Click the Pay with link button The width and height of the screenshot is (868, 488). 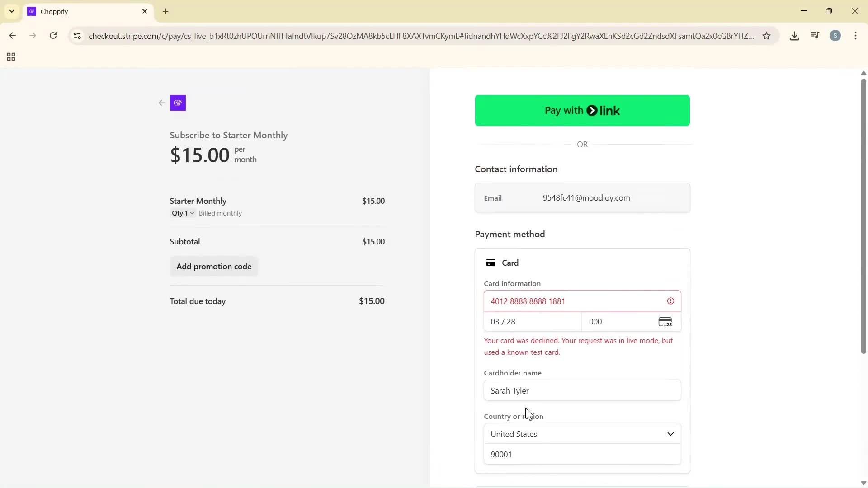582,110
